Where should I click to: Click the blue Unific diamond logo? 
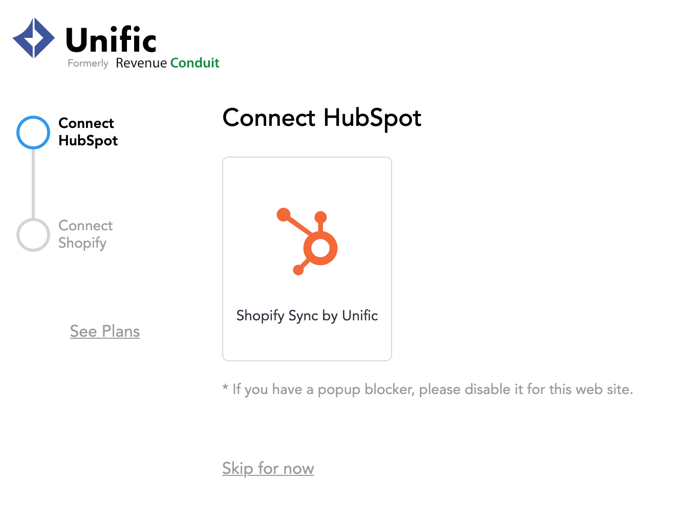pos(34,38)
